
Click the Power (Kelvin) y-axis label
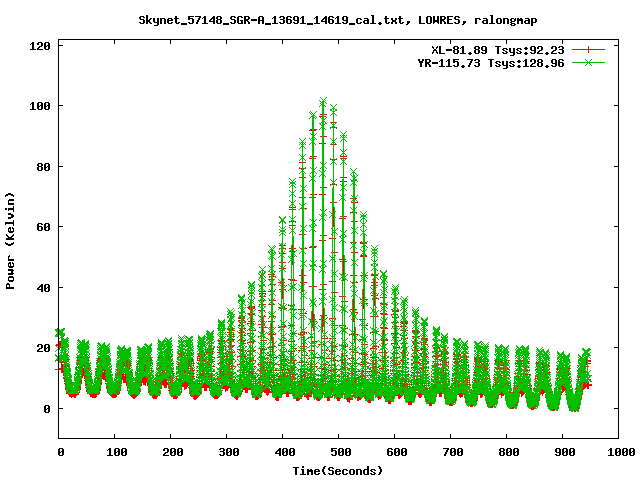tap(11, 240)
